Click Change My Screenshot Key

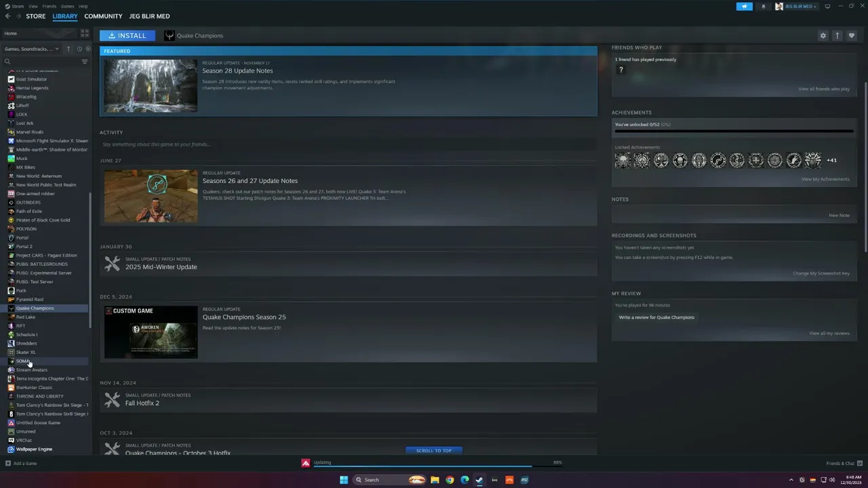click(x=821, y=273)
